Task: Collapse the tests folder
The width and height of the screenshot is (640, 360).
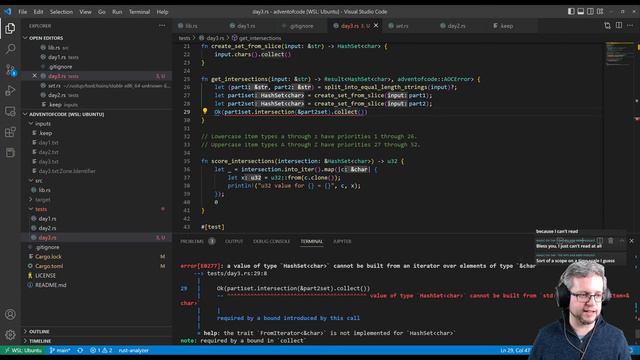Action: [x=40, y=209]
